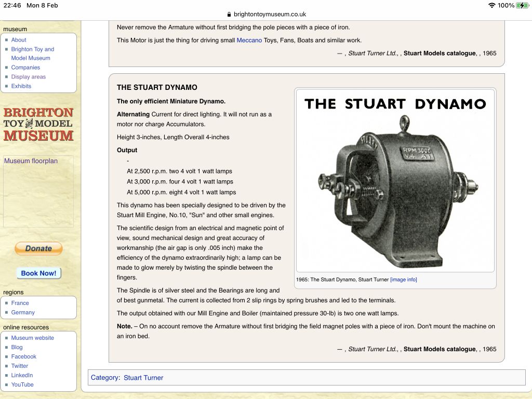Select the heading THE STUART DYNAMO text
The width and height of the screenshot is (532, 399).
click(157, 87)
